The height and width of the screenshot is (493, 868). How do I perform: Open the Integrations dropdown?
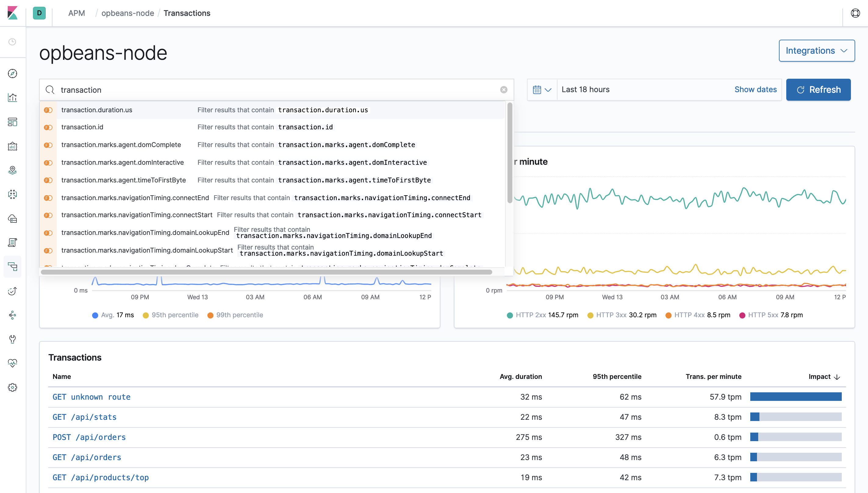pos(816,50)
